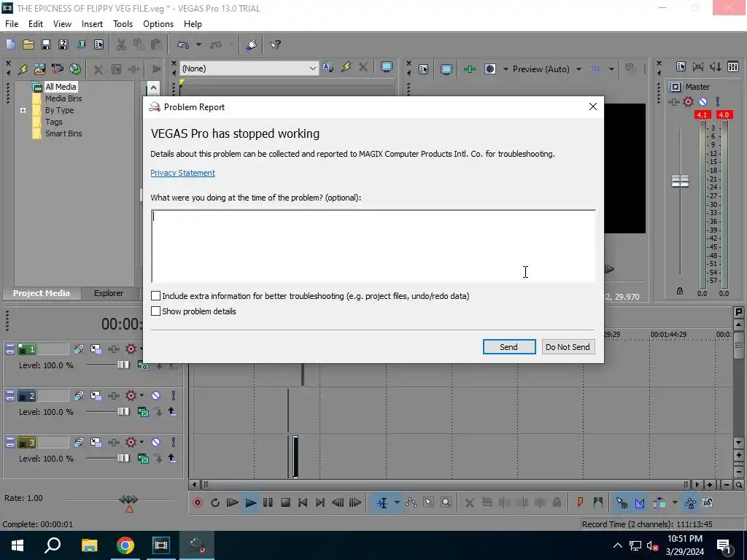Open the Auto Ripple mode dropdown arrow

pyautogui.click(x=675, y=503)
